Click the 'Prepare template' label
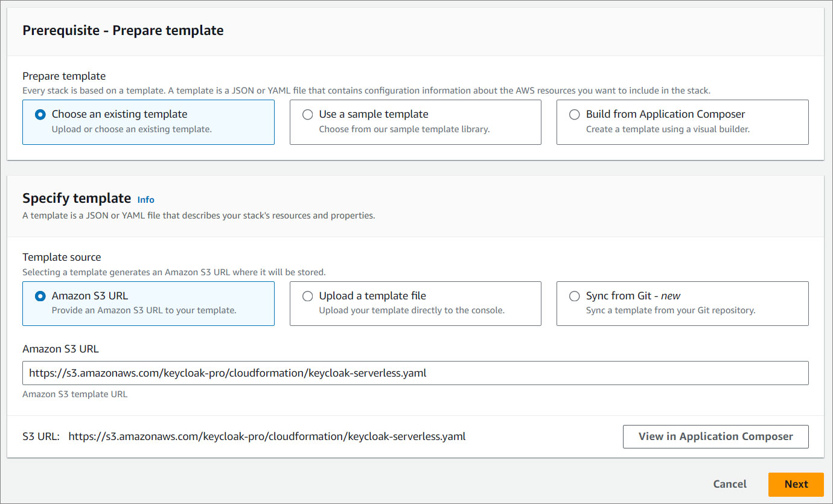Screen dimensions: 833x504 click(64, 76)
